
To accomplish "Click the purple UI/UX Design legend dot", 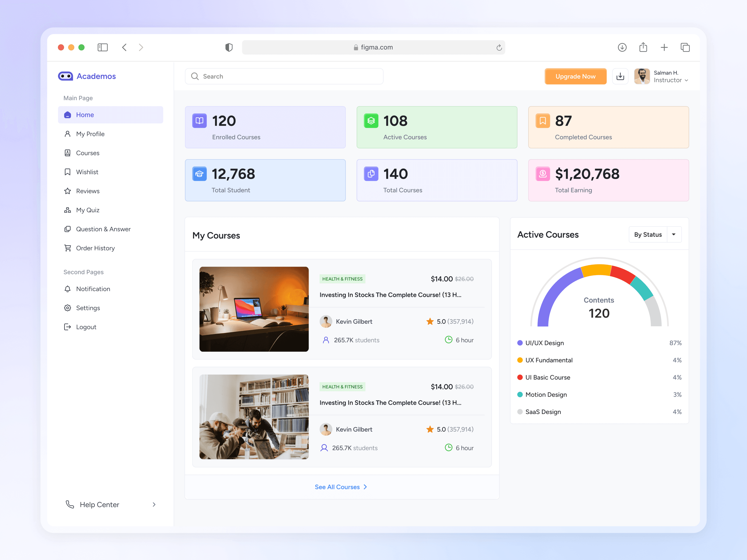I will point(520,343).
